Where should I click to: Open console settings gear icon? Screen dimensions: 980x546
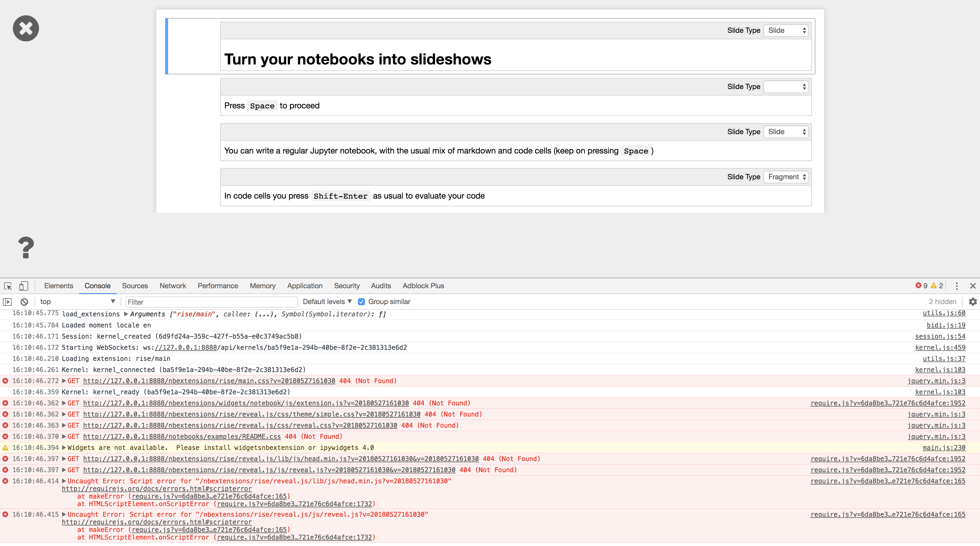click(973, 302)
